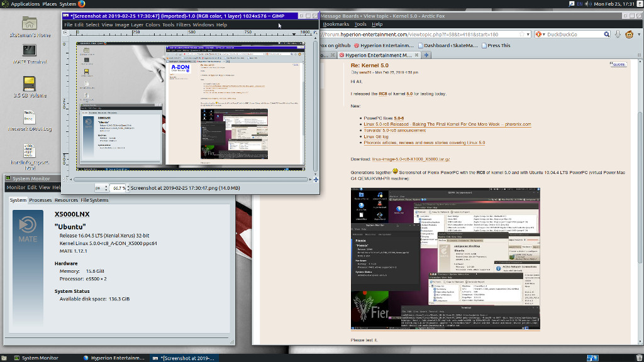Open Torvalds' 5.0-rc8 announcement link
The image size is (644, 362).
tap(395, 130)
